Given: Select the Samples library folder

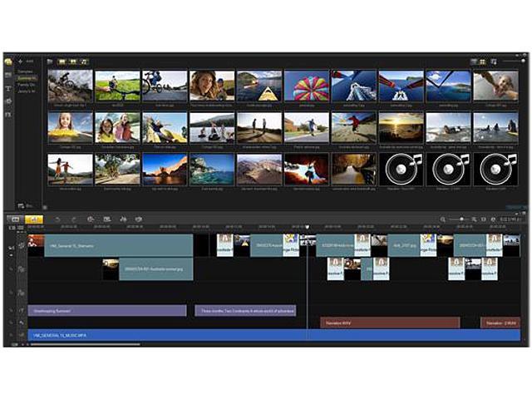Looking at the screenshot, I should click(26, 71).
